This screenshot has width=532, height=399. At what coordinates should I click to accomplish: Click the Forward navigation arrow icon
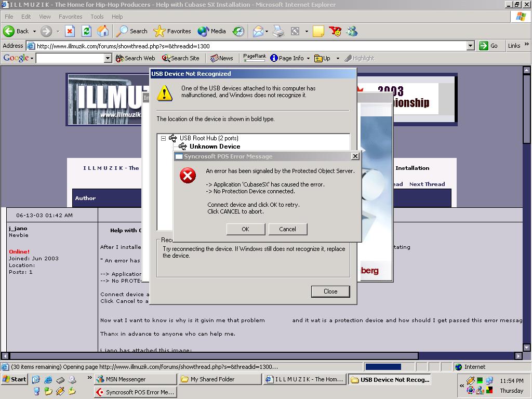point(46,31)
